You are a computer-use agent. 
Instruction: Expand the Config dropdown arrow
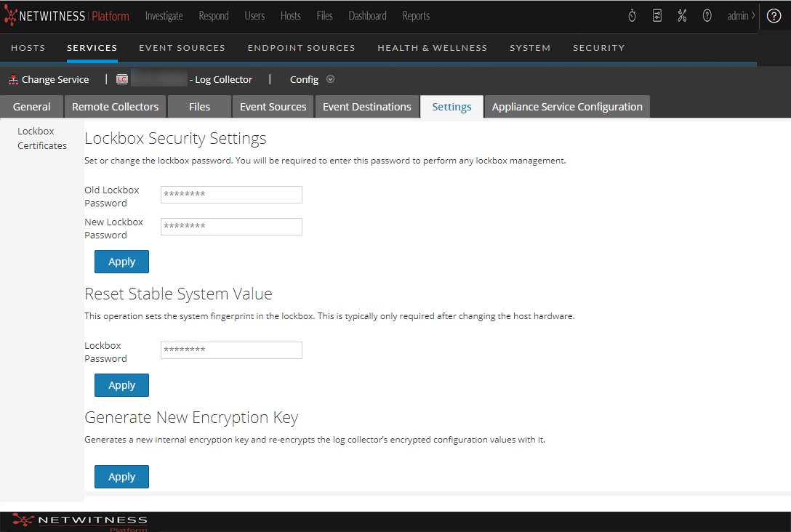[331, 79]
